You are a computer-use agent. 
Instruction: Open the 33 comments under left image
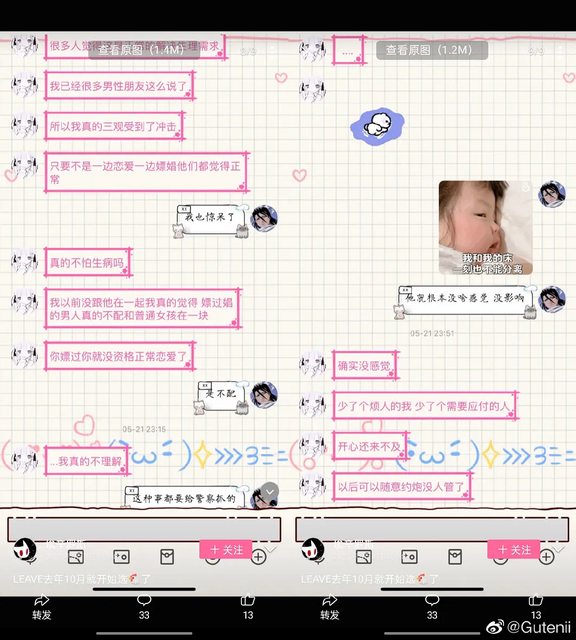pyautogui.click(x=144, y=607)
